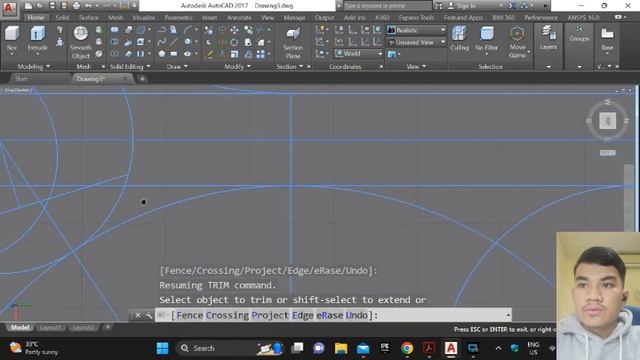Click the Section Plane tool

pos(293,43)
